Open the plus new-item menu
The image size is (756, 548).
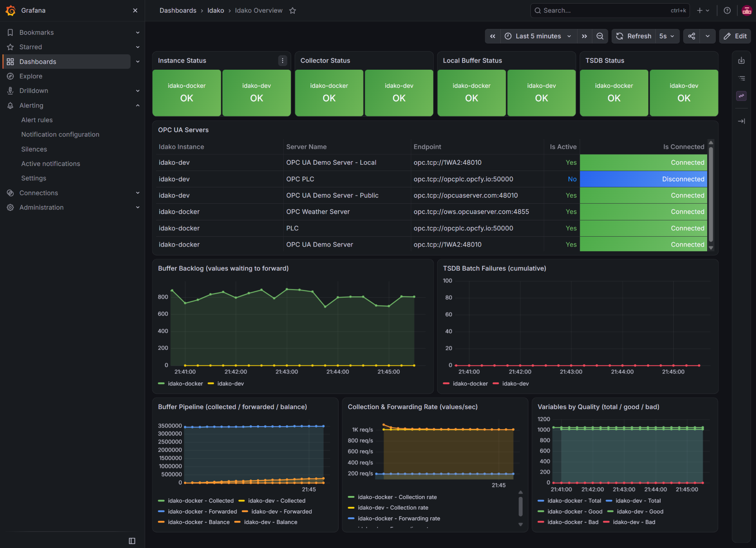(703, 10)
